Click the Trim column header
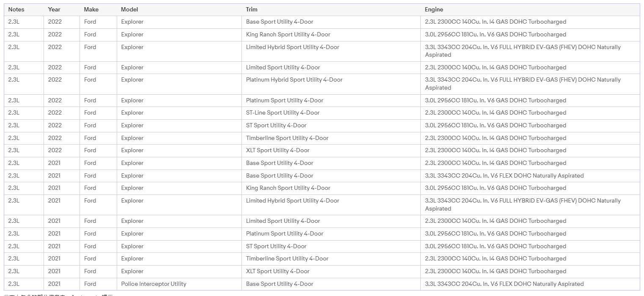 coord(252,9)
